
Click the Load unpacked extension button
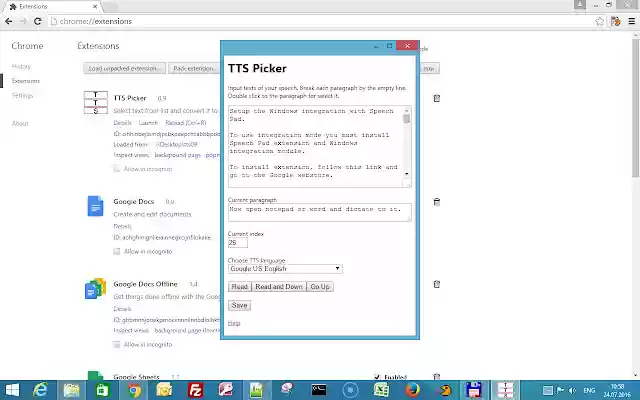(x=124, y=68)
